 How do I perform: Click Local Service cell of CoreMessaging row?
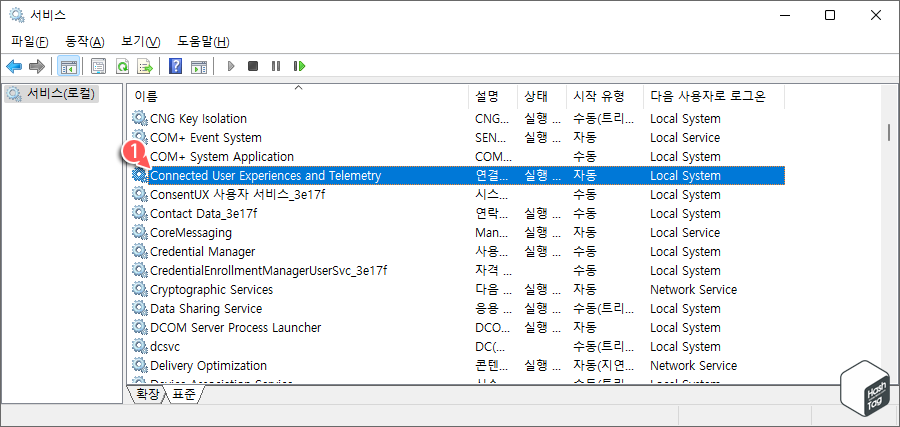pos(685,232)
